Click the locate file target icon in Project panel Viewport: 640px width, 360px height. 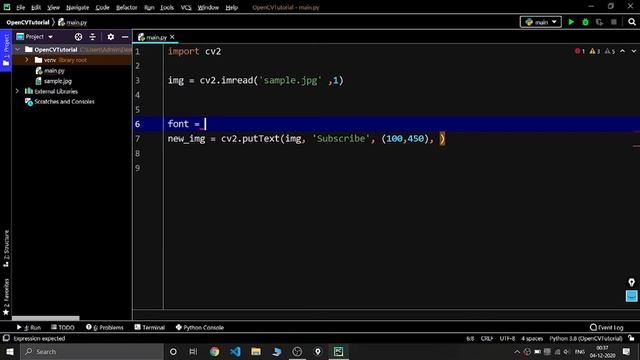tap(78, 37)
